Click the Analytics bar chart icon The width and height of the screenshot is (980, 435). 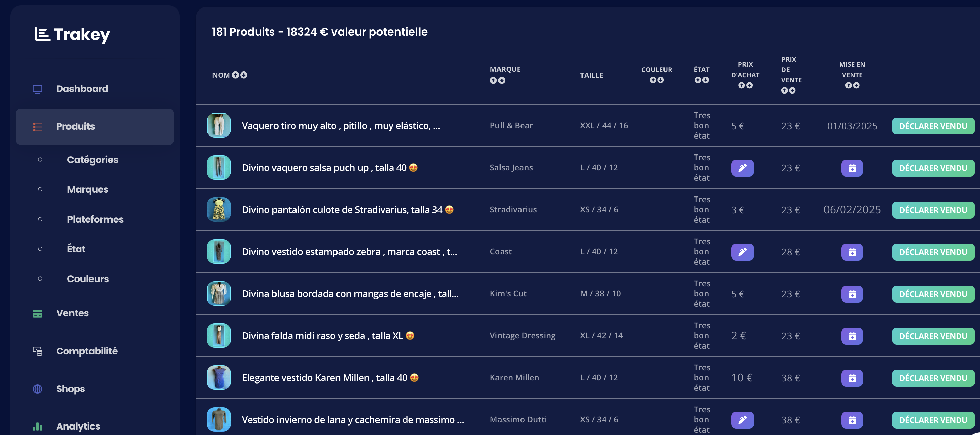[37, 426]
